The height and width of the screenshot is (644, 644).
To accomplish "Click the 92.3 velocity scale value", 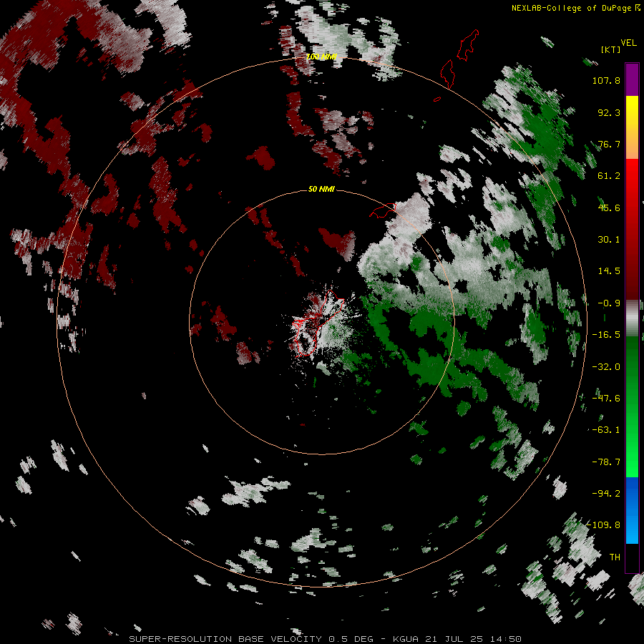I will (609, 112).
